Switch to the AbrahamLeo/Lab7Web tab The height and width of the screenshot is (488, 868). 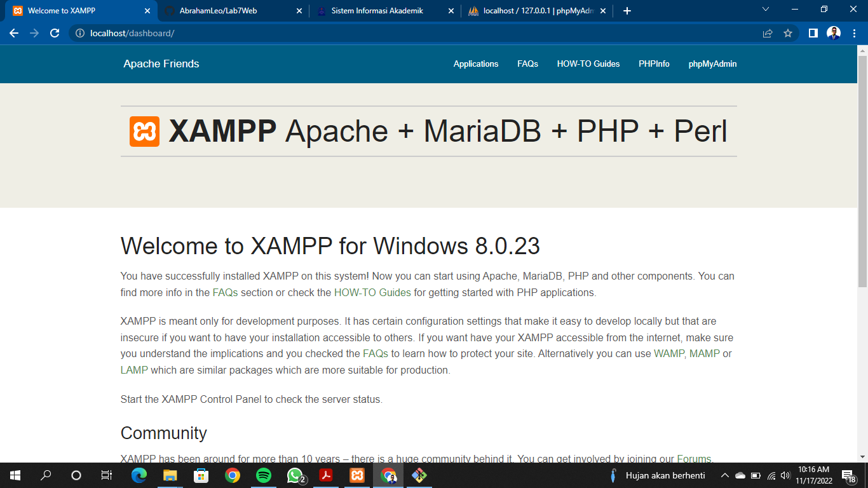coord(233,11)
